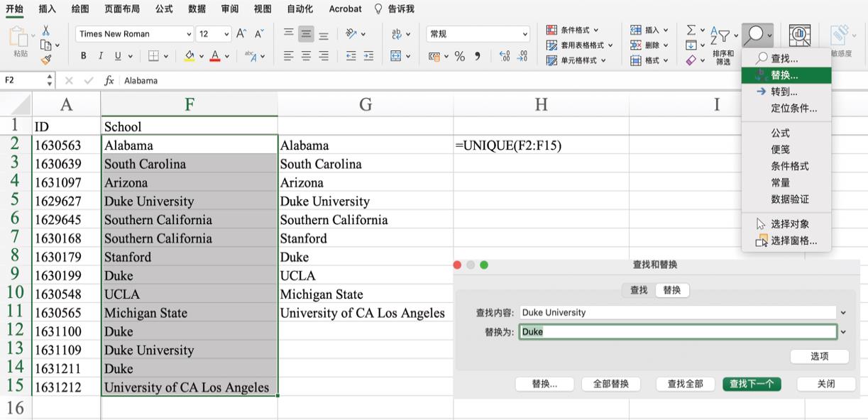Switch to the 查找 tab in dialog
The image size is (868, 420).
[x=639, y=290]
